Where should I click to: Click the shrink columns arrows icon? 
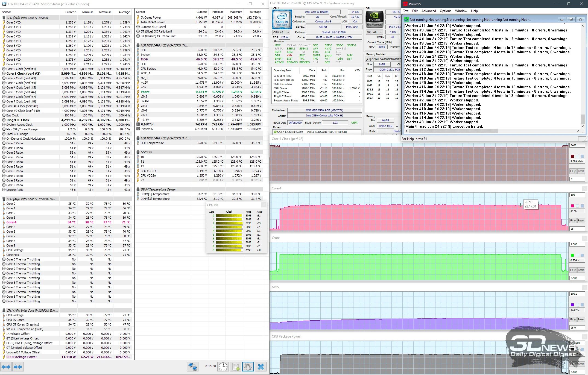click(18, 367)
